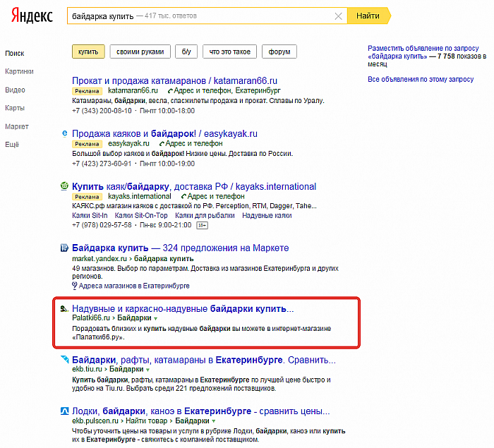Click phone number +7 (978) 029-57-58

coord(102,225)
